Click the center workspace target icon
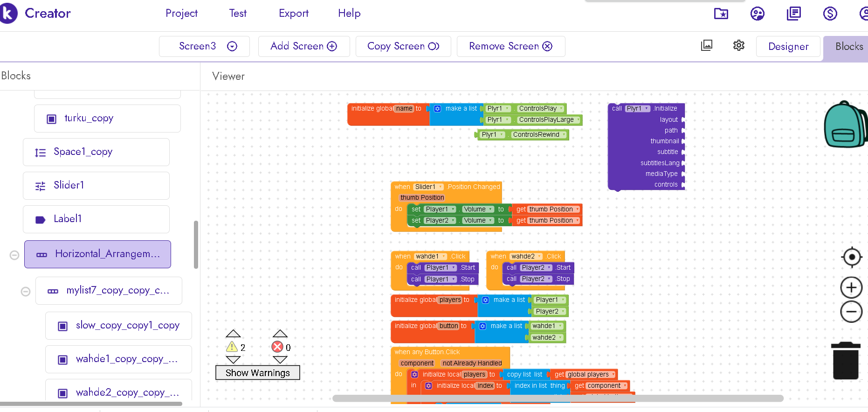 (851, 257)
